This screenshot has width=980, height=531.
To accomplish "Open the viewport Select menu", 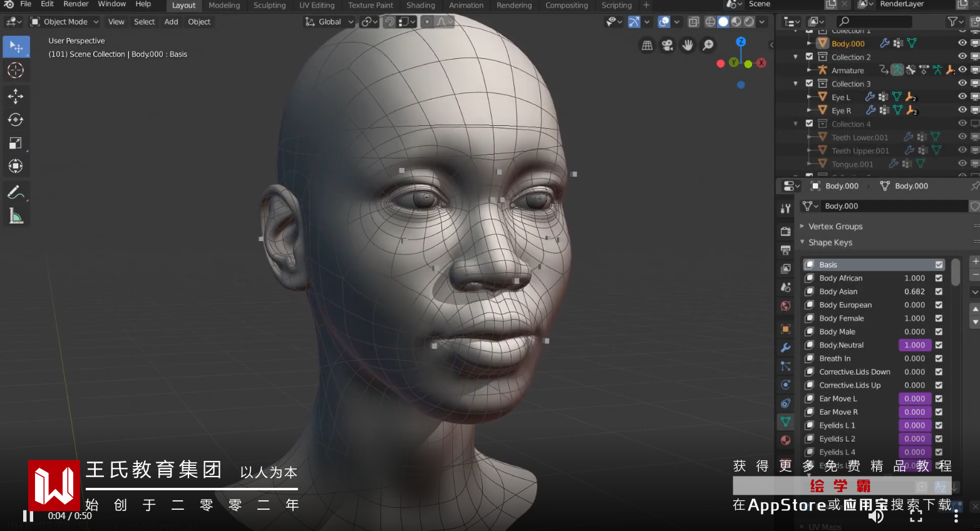I will (144, 22).
